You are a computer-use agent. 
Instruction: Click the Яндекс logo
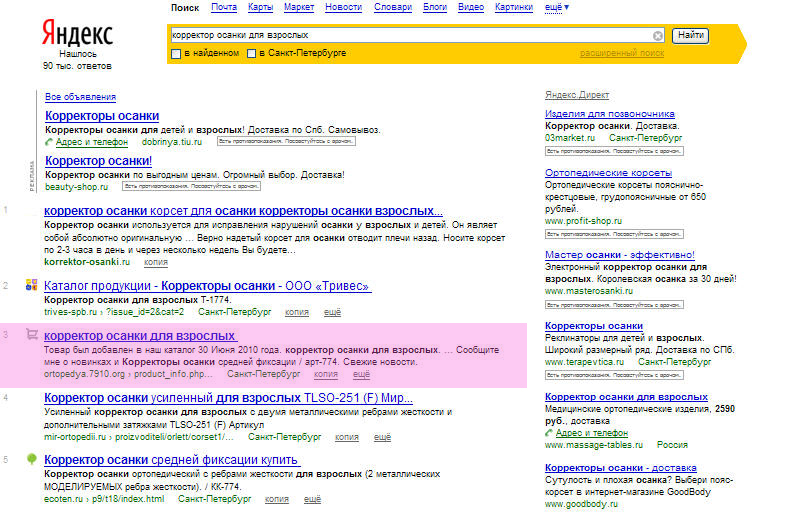(77, 33)
